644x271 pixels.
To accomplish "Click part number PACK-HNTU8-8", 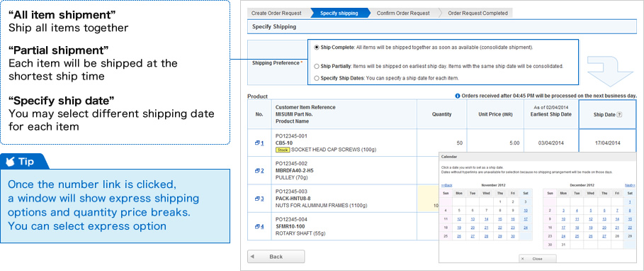I will (293, 199).
